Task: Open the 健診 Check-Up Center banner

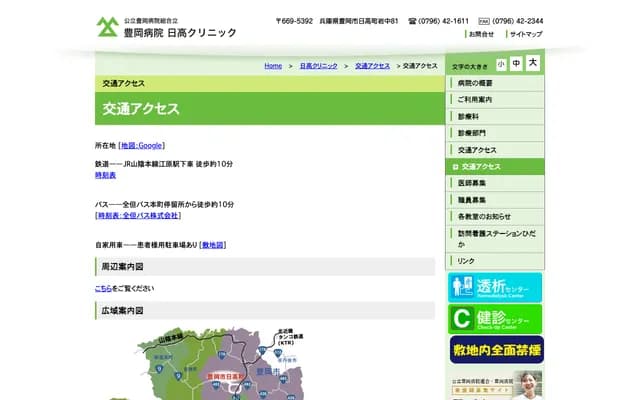Action: [496, 319]
